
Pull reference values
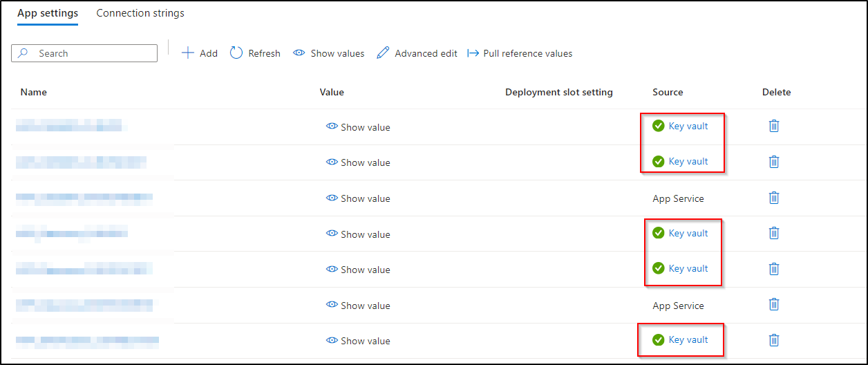tap(520, 53)
